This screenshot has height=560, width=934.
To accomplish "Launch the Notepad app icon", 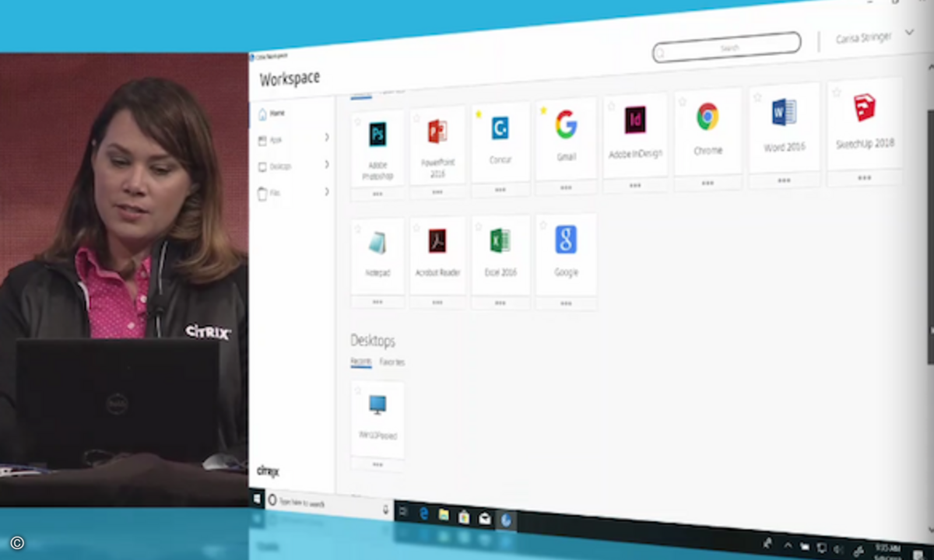I will tap(377, 242).
